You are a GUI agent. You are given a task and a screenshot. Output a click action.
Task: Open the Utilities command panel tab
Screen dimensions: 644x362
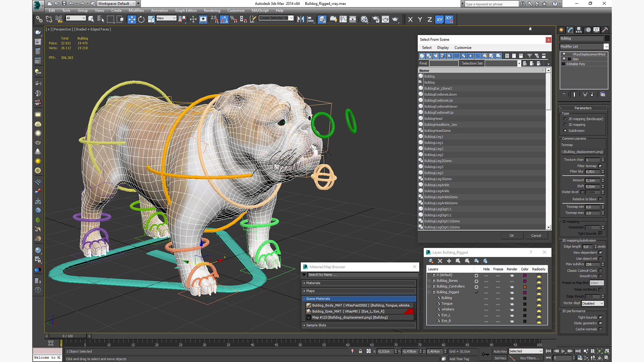click(605, 30)
